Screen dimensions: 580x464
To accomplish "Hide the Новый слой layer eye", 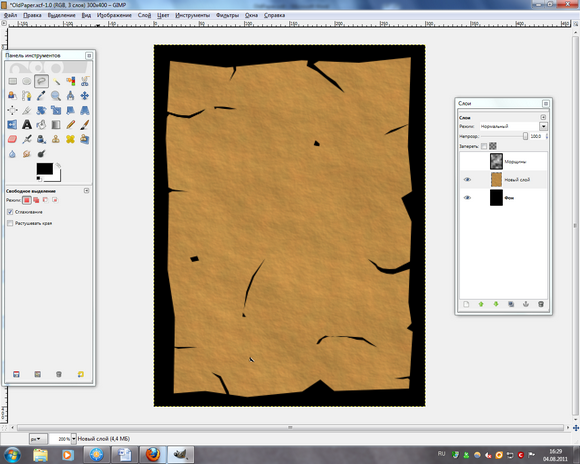I will 467,179.
